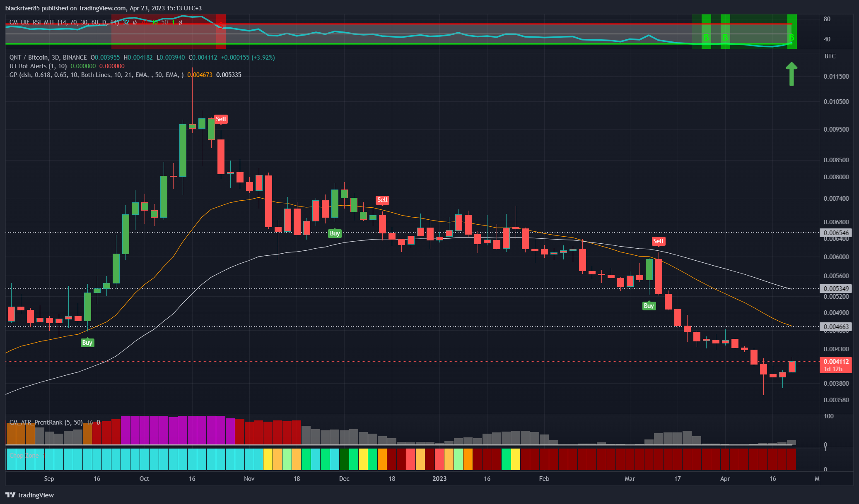Click the Sep label on time axis

49,479
